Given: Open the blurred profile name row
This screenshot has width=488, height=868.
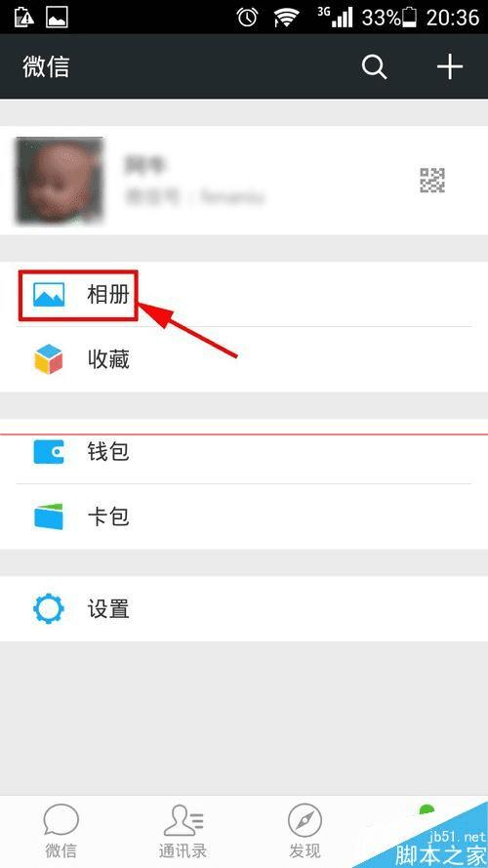Looking at the screenshot, I should [244, 181].
